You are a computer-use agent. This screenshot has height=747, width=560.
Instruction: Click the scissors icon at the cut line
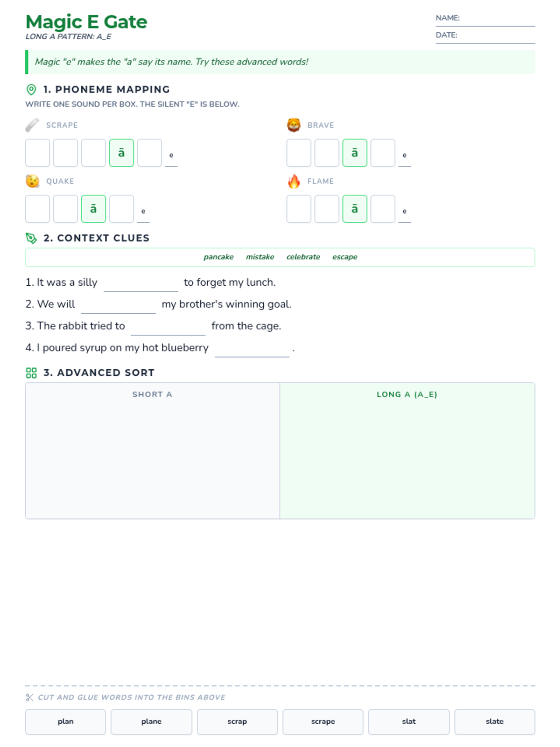pos(29,698)
